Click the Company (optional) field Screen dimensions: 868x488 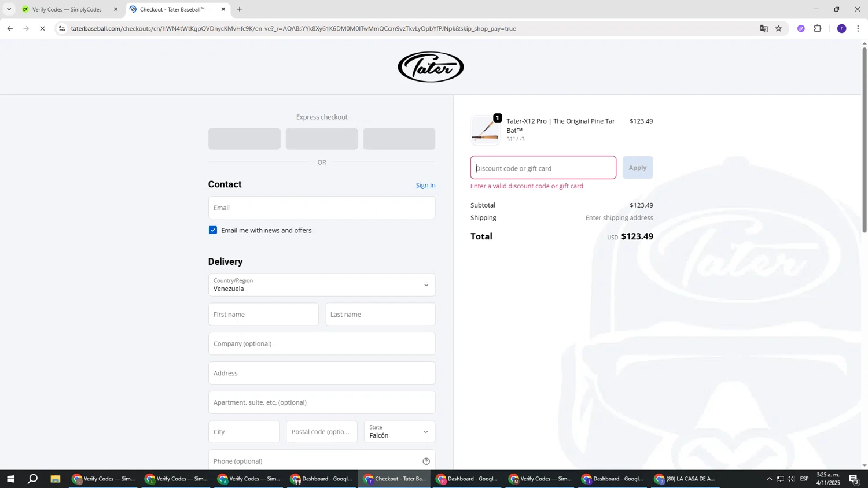click(322, 344)
